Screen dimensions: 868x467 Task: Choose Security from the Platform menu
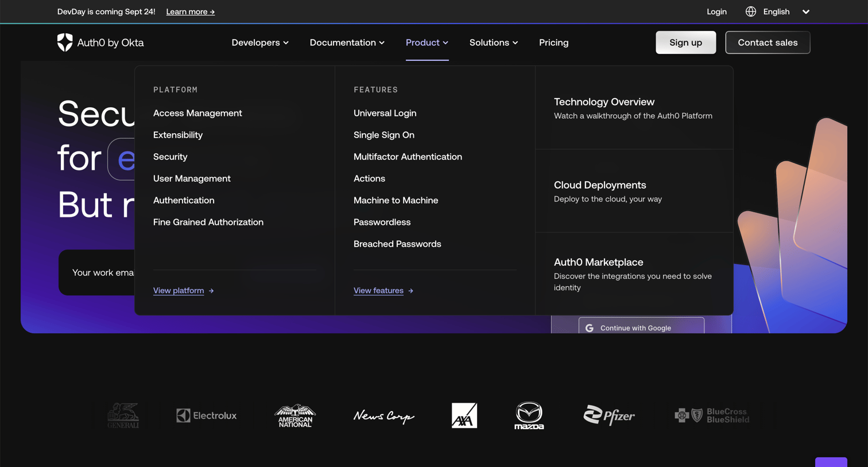pyautogui.click(x=170, y=157)
